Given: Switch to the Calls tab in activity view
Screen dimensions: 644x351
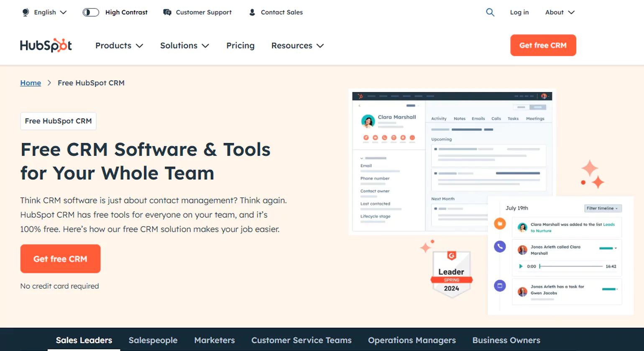Looking at the screenshot, I should (496, 119).
